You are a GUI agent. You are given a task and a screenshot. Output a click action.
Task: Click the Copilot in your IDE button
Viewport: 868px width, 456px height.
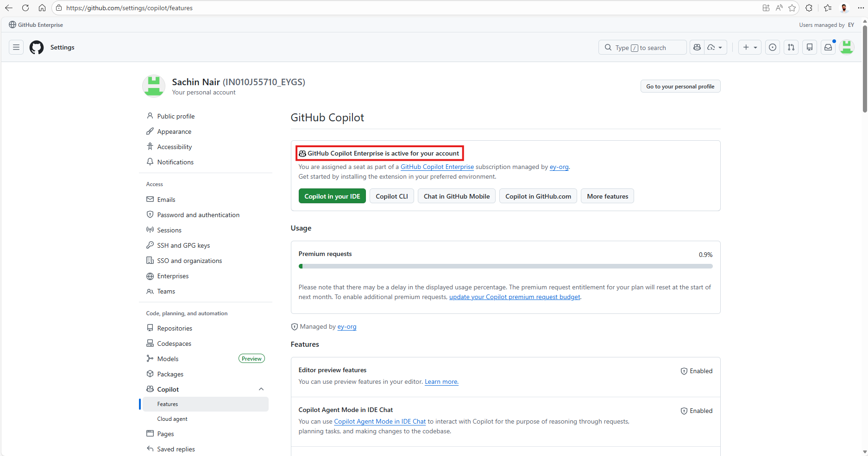(x=332, y=196)
